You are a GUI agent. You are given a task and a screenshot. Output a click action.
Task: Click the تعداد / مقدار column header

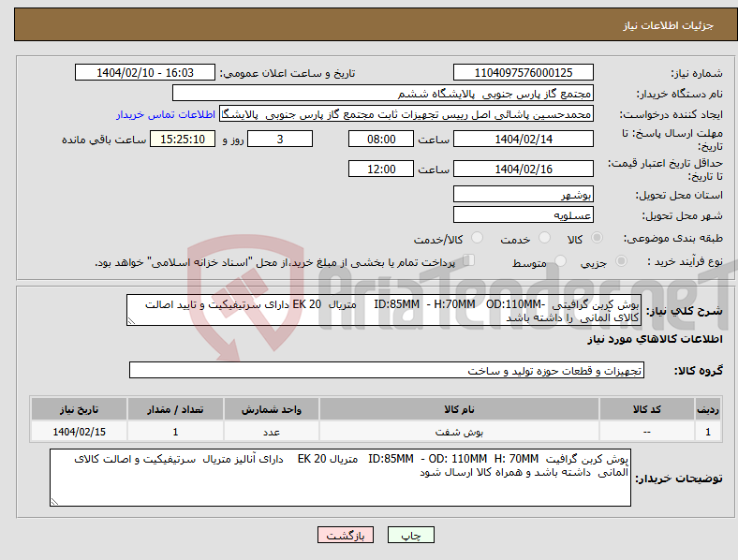pos(175,409)
